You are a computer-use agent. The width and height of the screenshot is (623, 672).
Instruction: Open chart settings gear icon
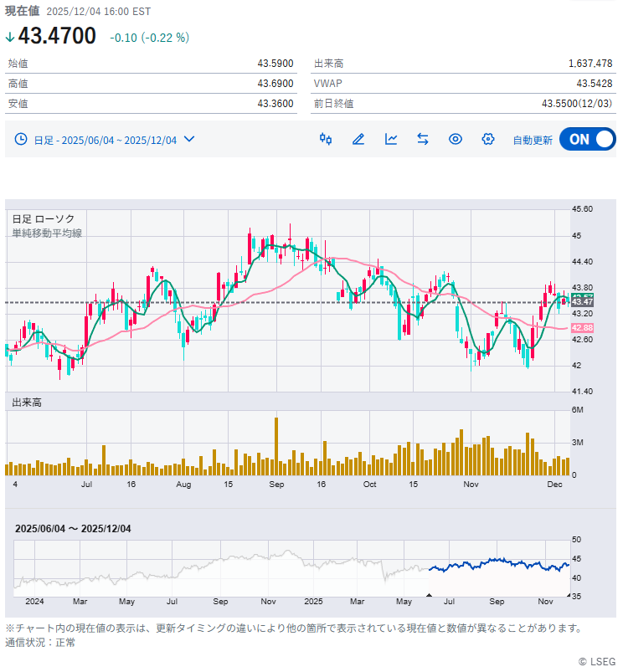coord(487,139)
